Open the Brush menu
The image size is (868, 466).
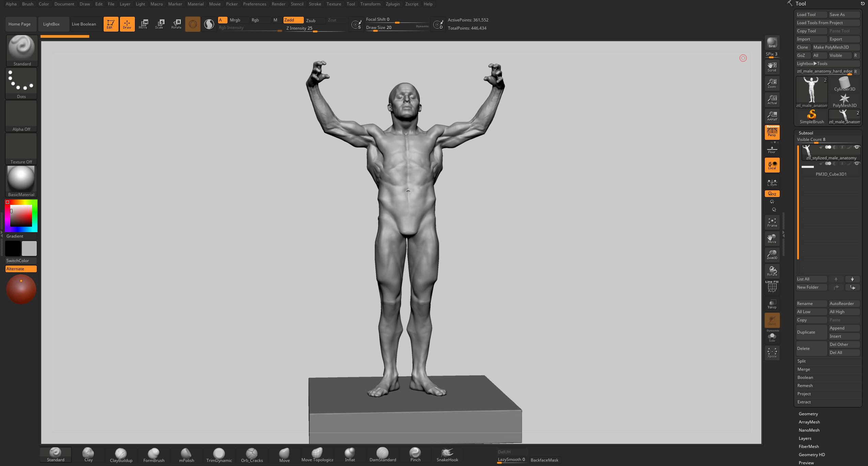coord(28,4)
